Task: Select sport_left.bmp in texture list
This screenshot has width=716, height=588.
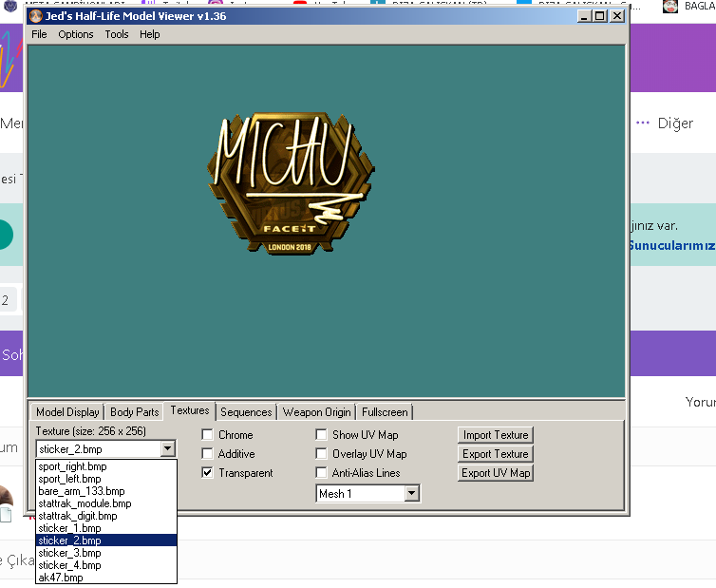Action: [x=106, y=479]
